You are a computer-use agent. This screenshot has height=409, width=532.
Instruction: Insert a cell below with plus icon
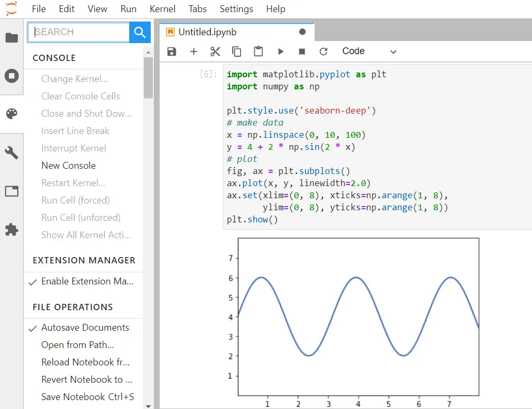click(x=194, y=52)
